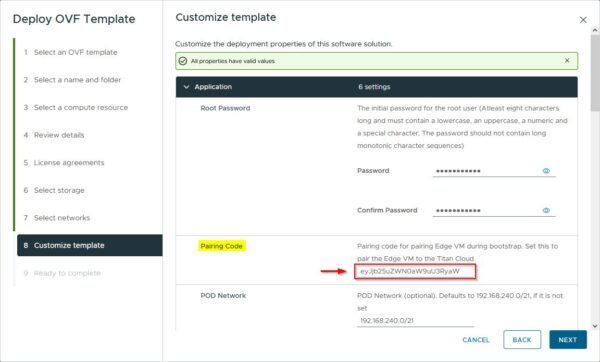Click the BACK button
The image size is (600, 362).
[522, 339]
